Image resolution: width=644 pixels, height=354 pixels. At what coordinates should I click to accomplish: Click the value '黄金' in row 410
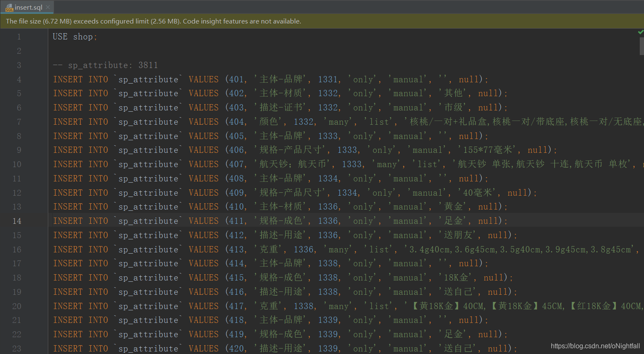click(x=453, y=207)
